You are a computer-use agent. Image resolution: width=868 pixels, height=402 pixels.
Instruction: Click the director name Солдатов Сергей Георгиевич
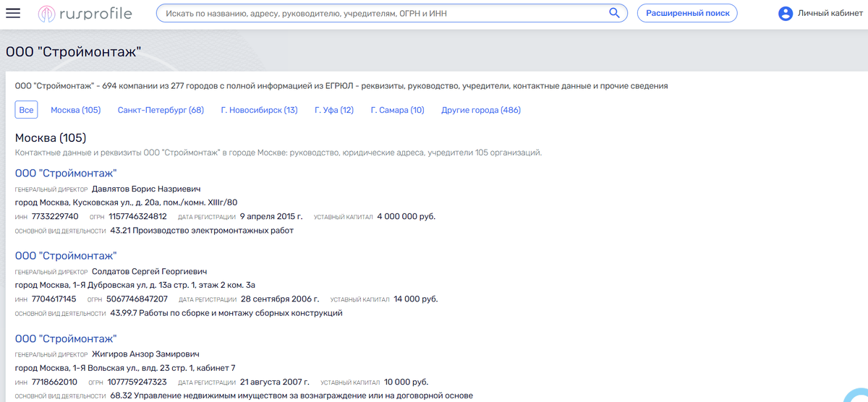[150, 272]
